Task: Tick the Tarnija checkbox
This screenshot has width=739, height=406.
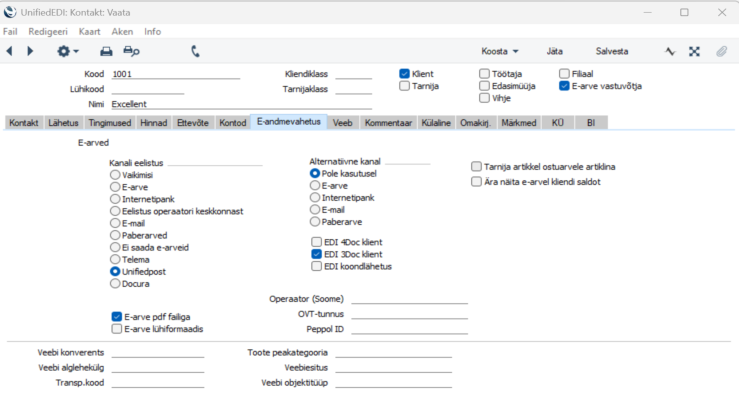Action: point(404,86)
